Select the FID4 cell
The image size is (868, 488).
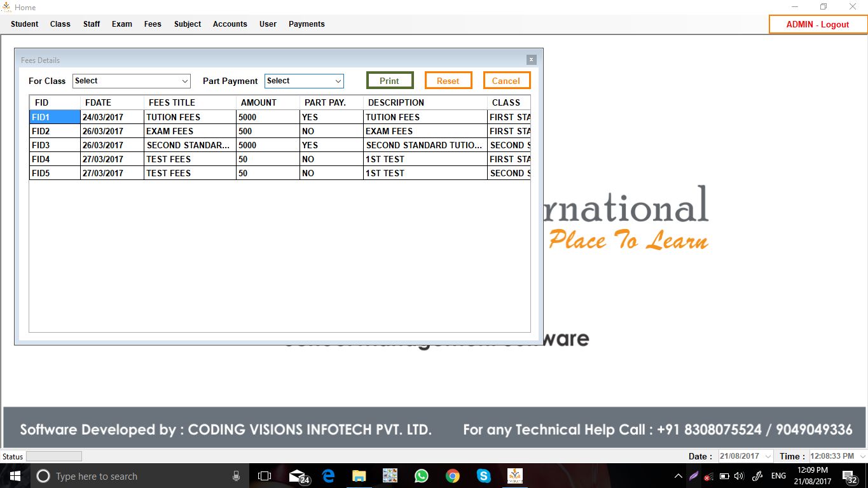[55, 159]
